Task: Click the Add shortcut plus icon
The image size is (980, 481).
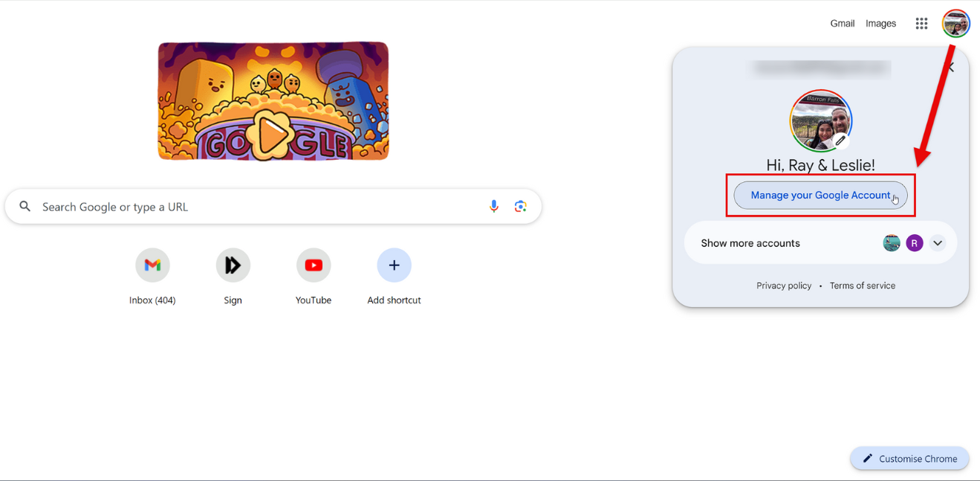Action: [394, 265]
